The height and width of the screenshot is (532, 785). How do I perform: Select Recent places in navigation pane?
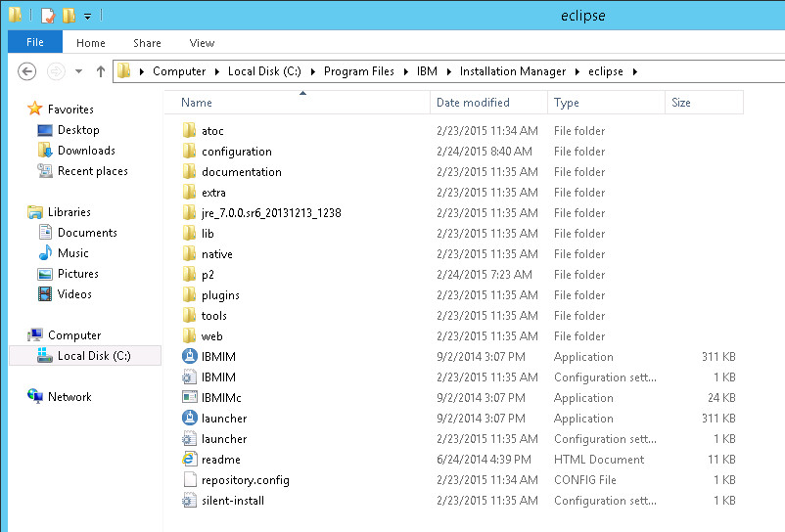(x=93, y=171)
